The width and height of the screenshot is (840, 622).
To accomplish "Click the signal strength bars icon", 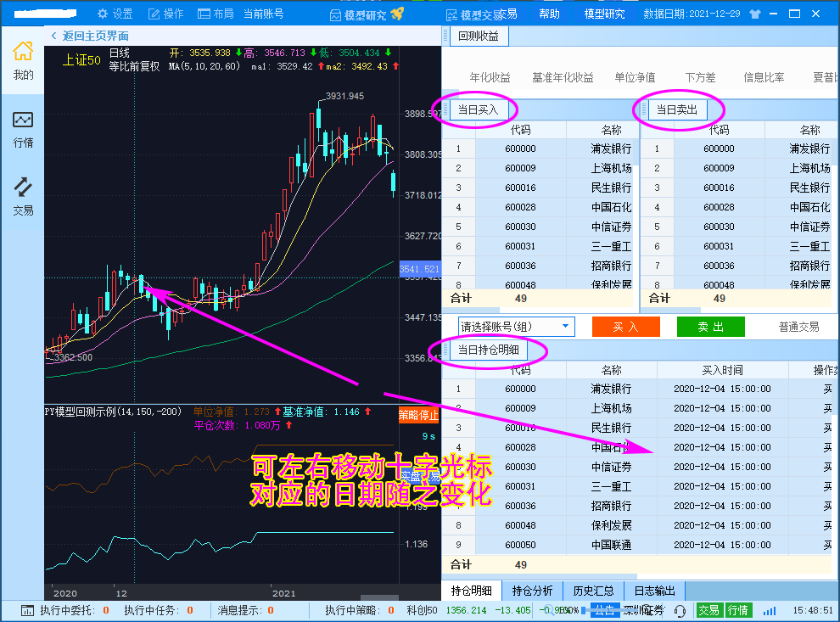I will point(769,610).
